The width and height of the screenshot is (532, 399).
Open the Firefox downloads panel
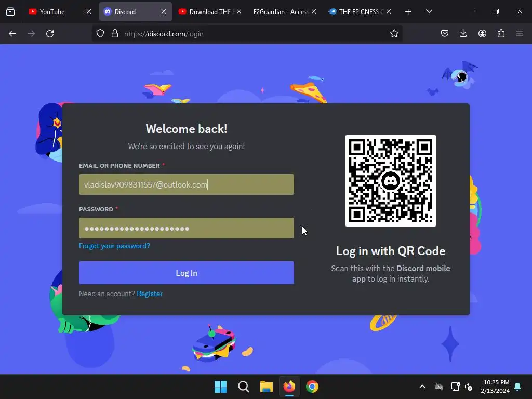[x=463, y=34]
